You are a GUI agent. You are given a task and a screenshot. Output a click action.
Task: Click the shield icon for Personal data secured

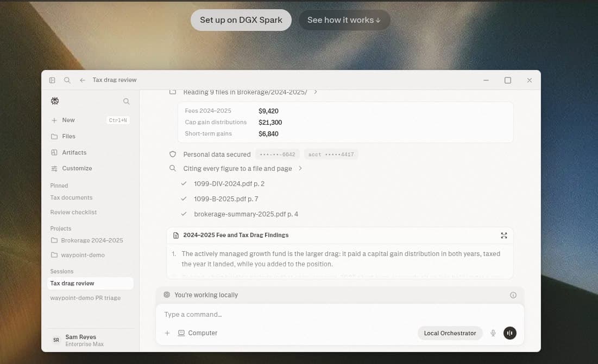coord(173,154)
